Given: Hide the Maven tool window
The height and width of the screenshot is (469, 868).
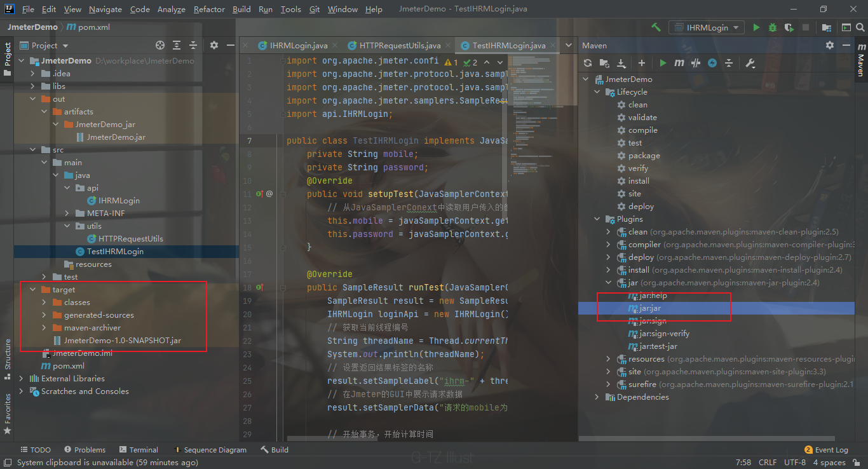Looking at the screenshot, I should [846, 45].
